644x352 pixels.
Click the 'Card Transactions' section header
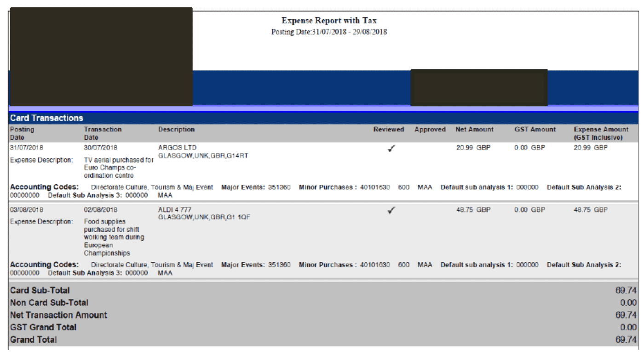point(46,118)
